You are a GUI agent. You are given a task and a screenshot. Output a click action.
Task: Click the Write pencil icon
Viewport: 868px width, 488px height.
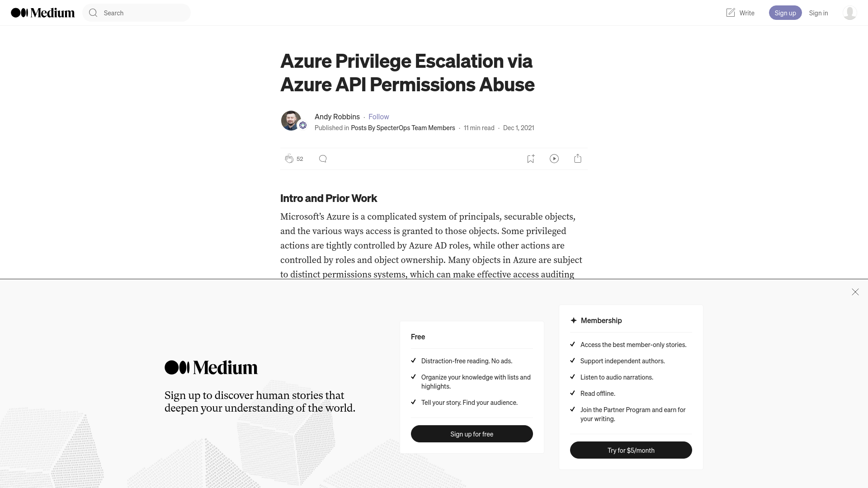pyautogui.click(x=730, y=13)
